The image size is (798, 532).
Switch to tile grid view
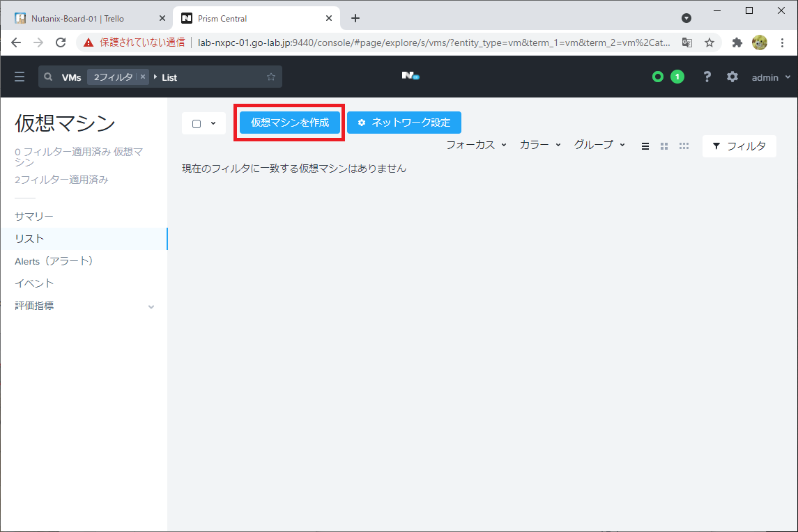click(x=664, y=146)
